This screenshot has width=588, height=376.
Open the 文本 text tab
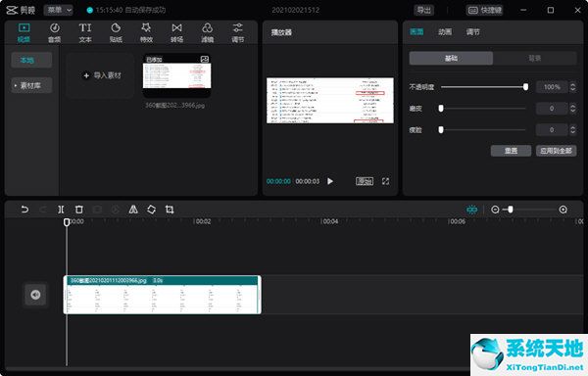click(x=85, y=32)
